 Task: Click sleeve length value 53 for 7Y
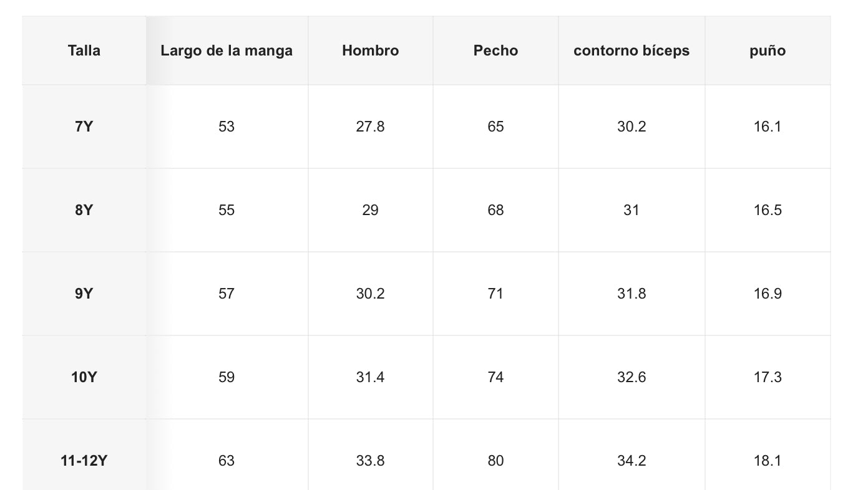coord(227,127)
